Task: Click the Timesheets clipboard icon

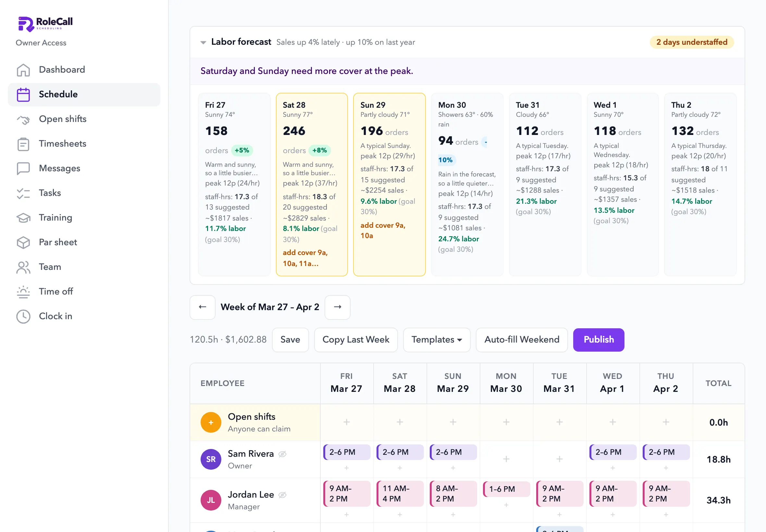Action: (23, 144)
